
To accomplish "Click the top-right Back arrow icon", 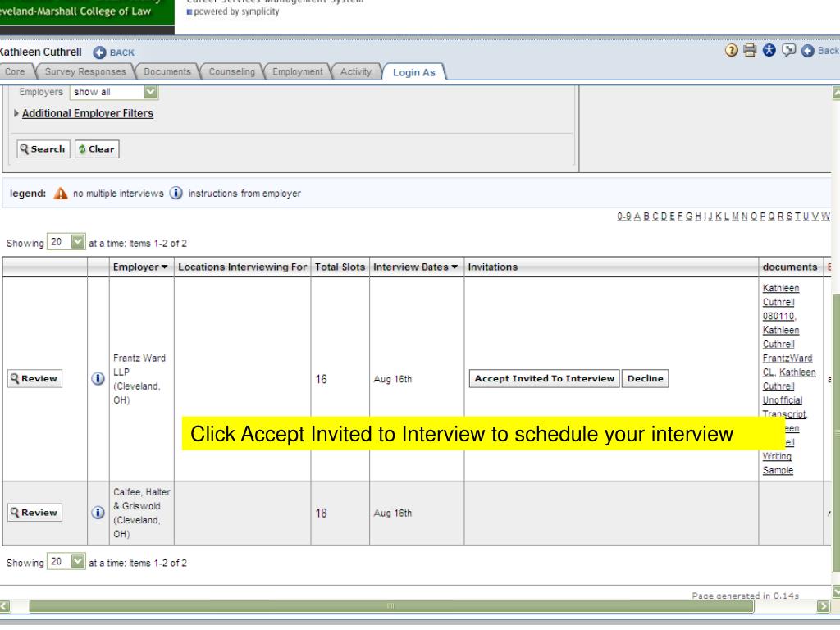I will [x=808, y=51].
